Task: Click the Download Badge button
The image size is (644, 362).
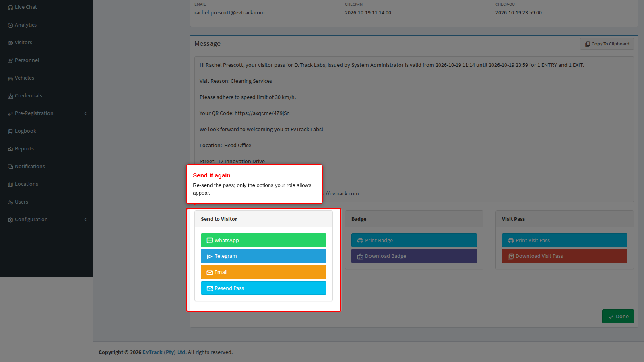Action: pyautogui.click(x=414, y=256)
